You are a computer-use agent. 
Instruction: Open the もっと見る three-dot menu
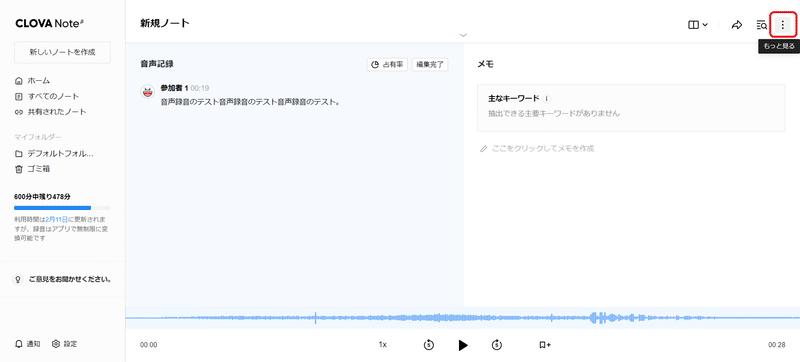(783, 25)
